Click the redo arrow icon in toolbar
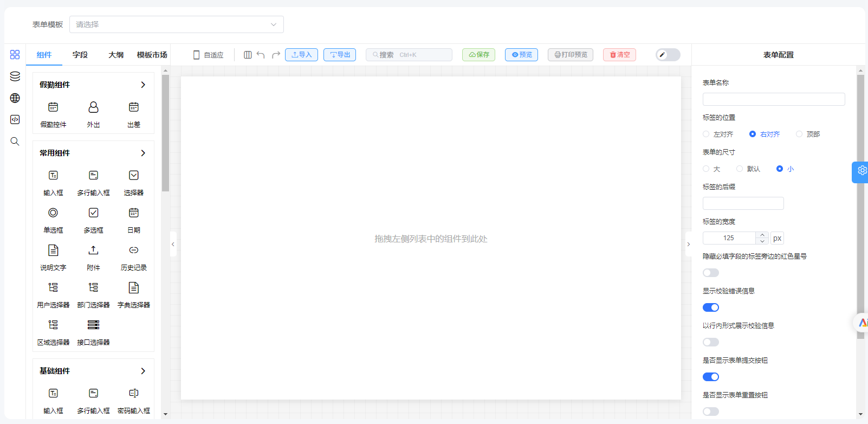The width and height of the screenshot is (868, 424). point(276,55)
